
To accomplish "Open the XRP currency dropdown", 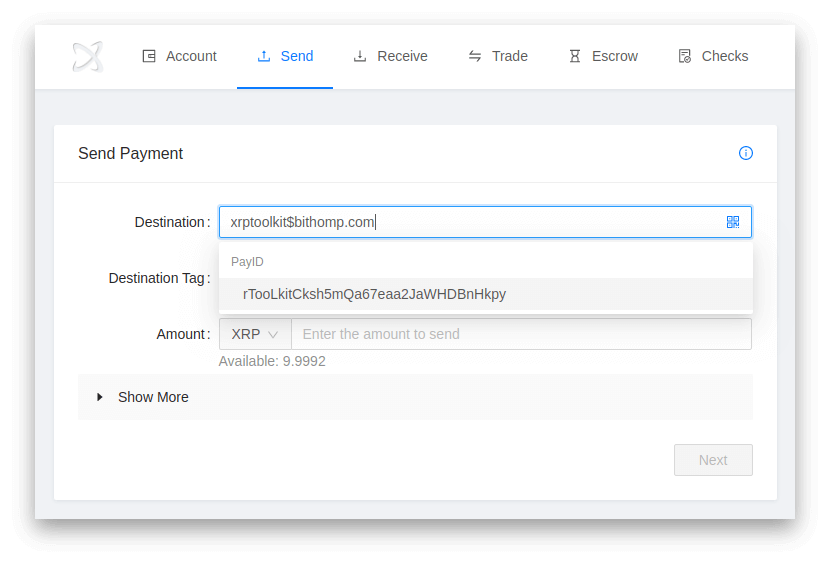I will (x=255, y=334).
